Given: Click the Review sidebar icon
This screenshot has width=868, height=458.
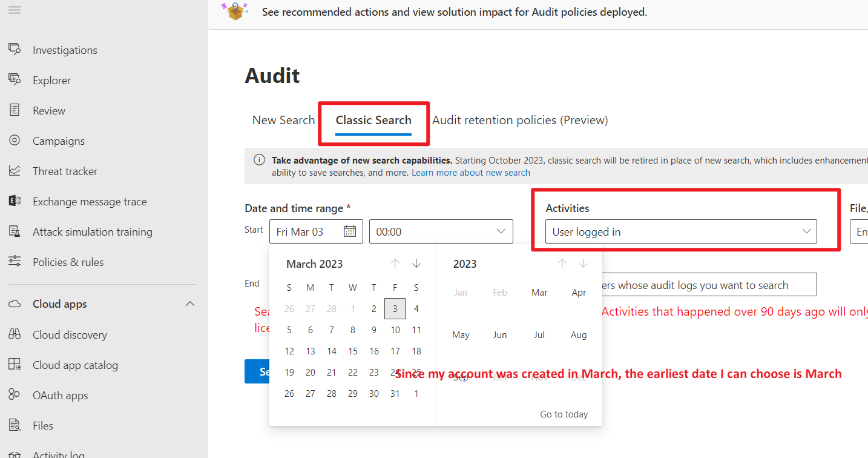Looking at the screenshot, I should [x=15, y=110].
